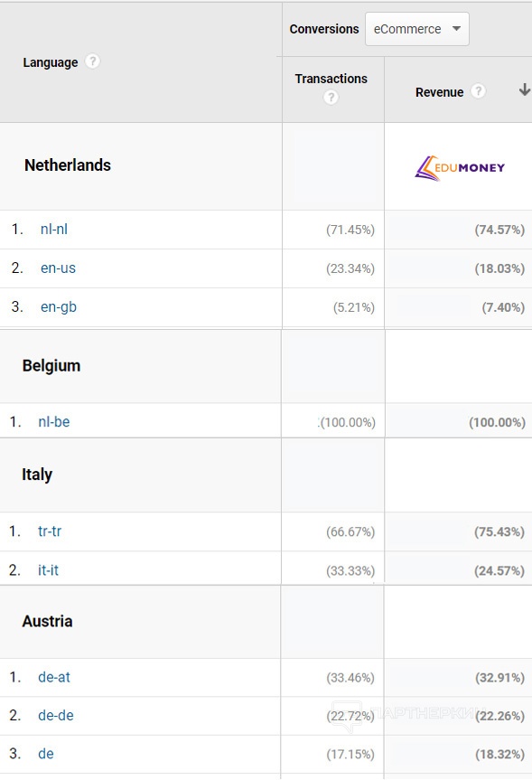Sort by the Revenue column header
Screen dimensions: 532x780
click(x=440, y=92)
